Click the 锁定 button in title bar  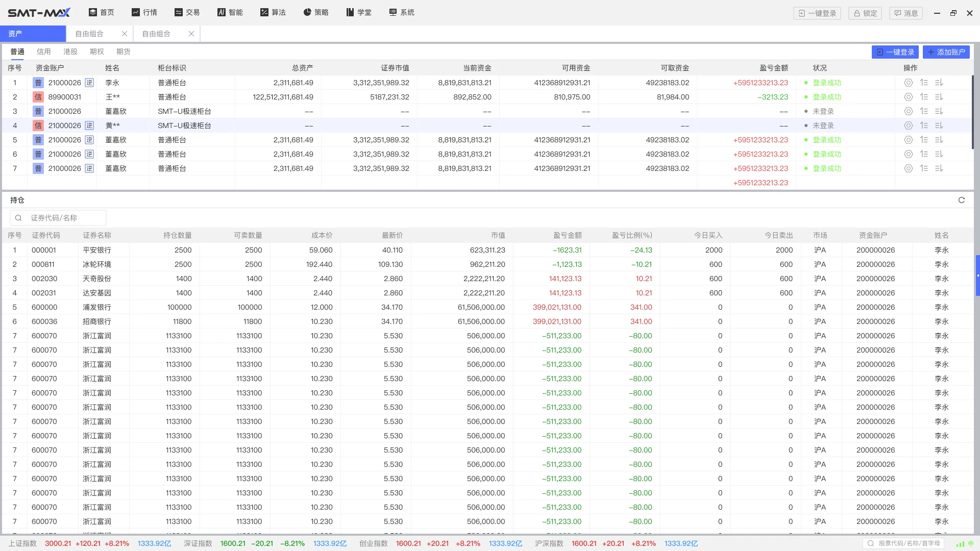tap(865, 13)
